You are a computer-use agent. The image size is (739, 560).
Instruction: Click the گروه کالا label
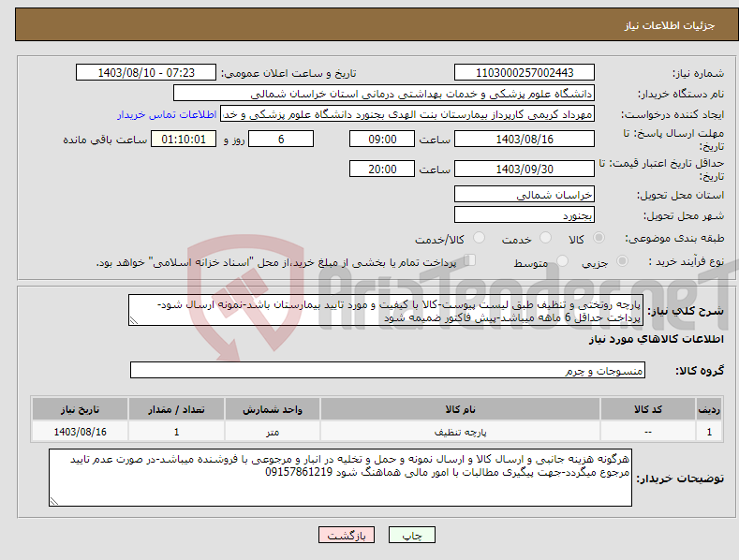(x=700, y=371)
